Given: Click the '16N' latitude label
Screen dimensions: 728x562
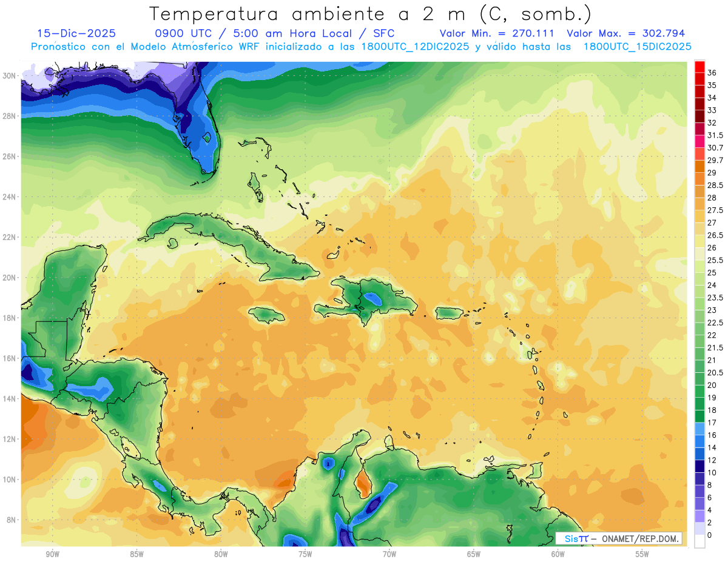Looking at the screenshot, I should tap(9, 358).
